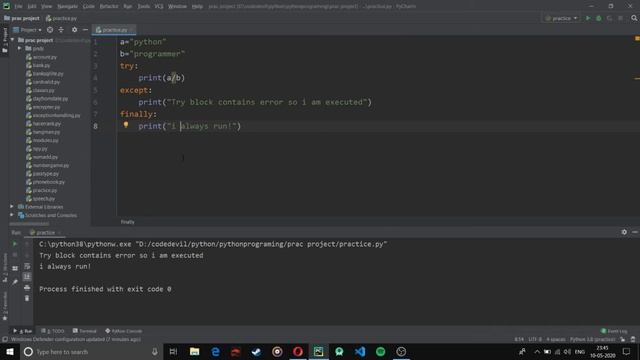Open Microsoft Edge from taskbar
Image resolution: width=640 pixels, height=360 pixels.
(215, 351)
